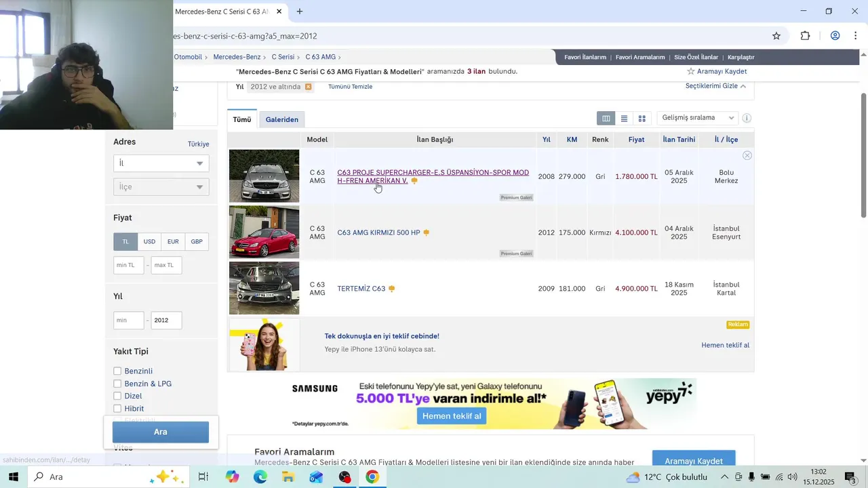Image resolution: width=868 pixels, height=488 pixels.
Task: Open the İlçe district dropdown
Action: pyautogui.click(x=161, y=187)
